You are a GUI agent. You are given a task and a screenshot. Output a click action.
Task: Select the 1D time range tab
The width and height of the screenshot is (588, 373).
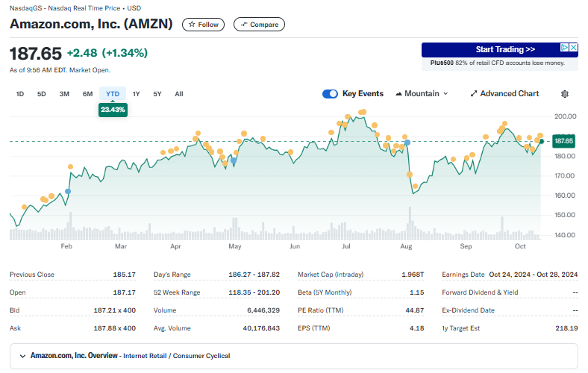click(20, 94)
